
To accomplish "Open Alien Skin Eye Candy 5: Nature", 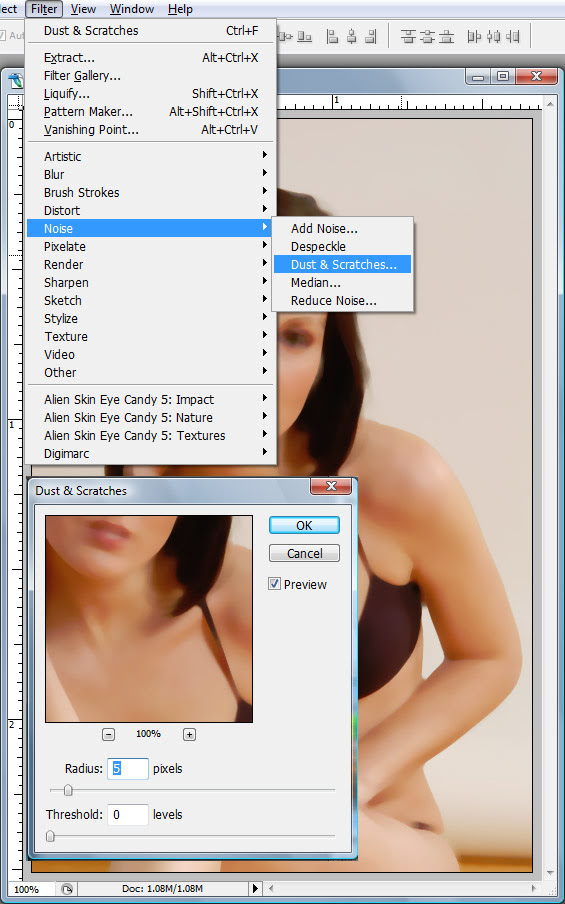I will [x=152, y=417].
